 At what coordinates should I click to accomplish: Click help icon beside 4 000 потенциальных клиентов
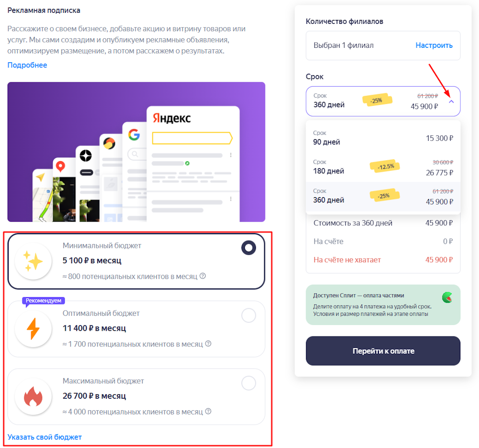pos(208,411)
